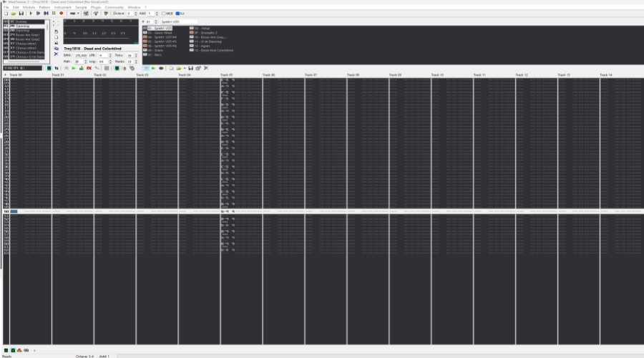Click the song title 'Trey1818 - Dead and Colorblind'
Viewport: 644px width, 358px height.
point(92,49)
